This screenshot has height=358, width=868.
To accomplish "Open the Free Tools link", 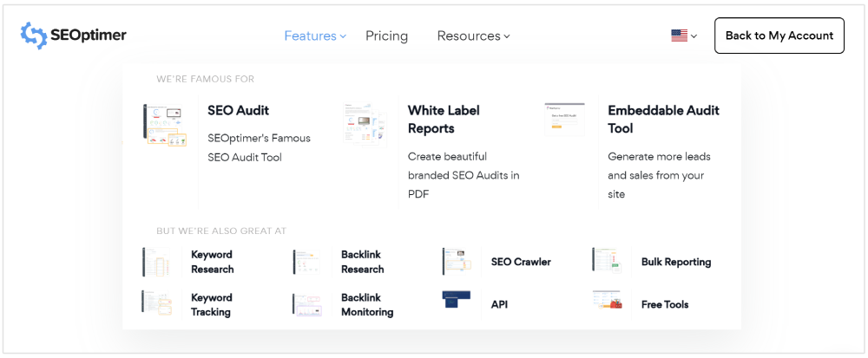I will [x=664, y=304].
